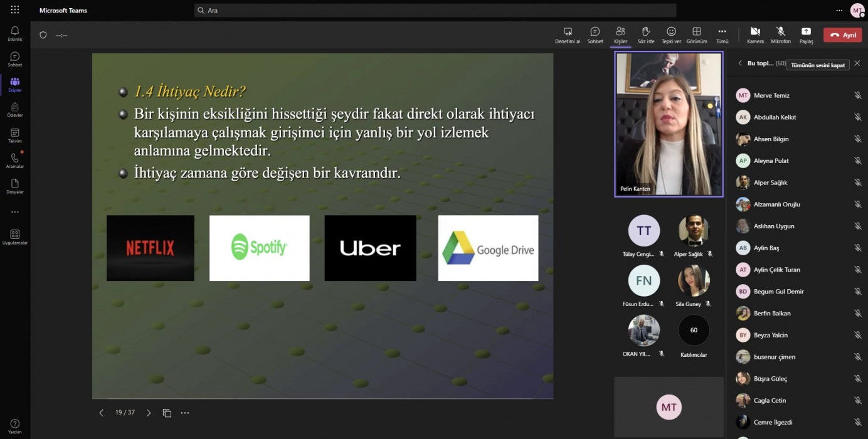Image resolution: width=868 pixels, height=439 pixels.
Task: Open Tümü more actions menu
Action: coord(722,35)
